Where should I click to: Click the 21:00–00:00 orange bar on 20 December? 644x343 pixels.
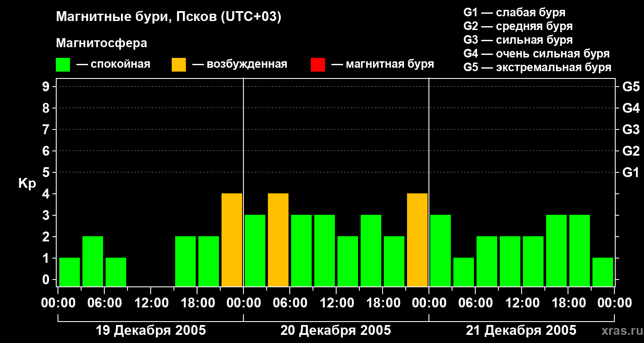click(417, 240)
